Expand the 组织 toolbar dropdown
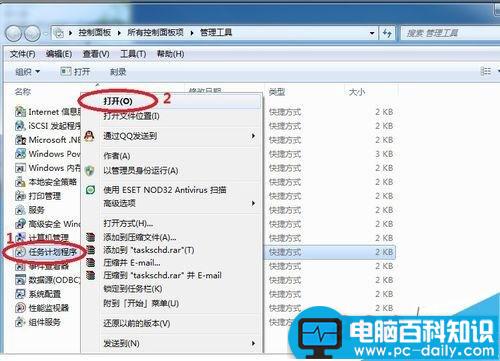500x361 pixels. point(27,72)
